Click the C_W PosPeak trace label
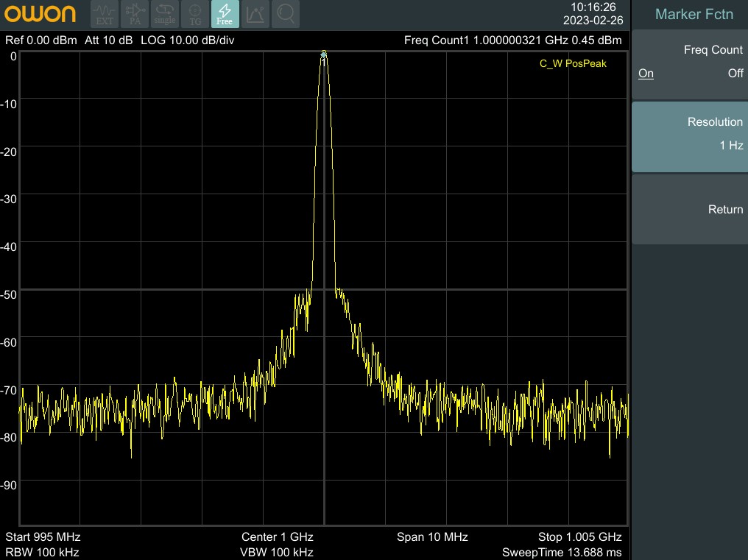The height and width of the screenshot is (560, 748). pyautogui.click(x=573, y=64)
